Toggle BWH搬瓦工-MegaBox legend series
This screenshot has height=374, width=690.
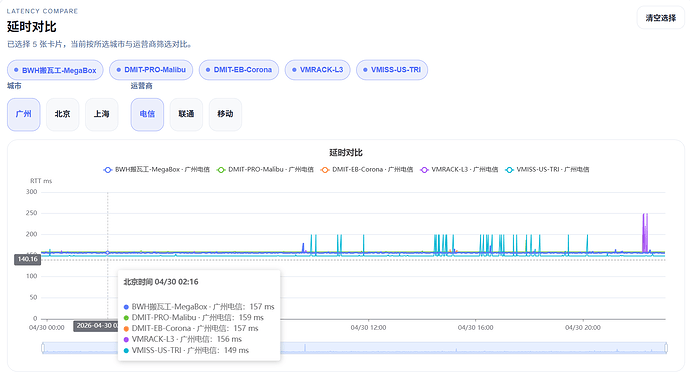156,170
